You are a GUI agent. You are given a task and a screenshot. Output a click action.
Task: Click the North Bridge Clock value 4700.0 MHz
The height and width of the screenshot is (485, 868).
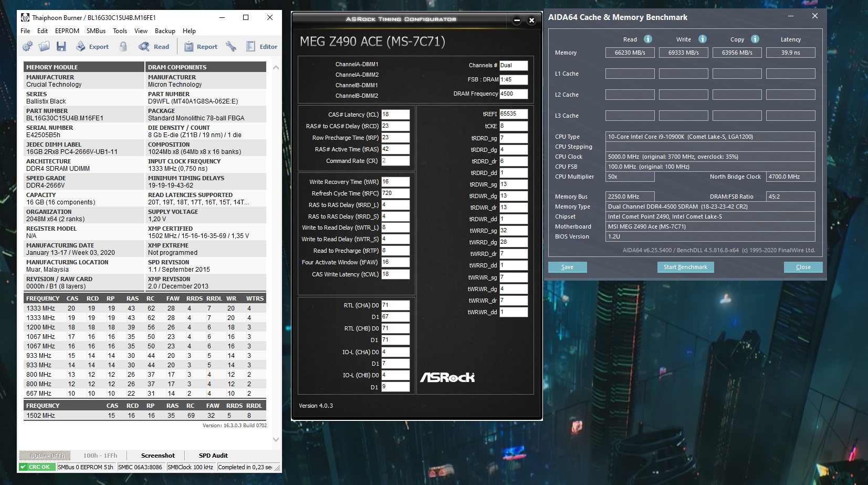(x=791, y=177)
